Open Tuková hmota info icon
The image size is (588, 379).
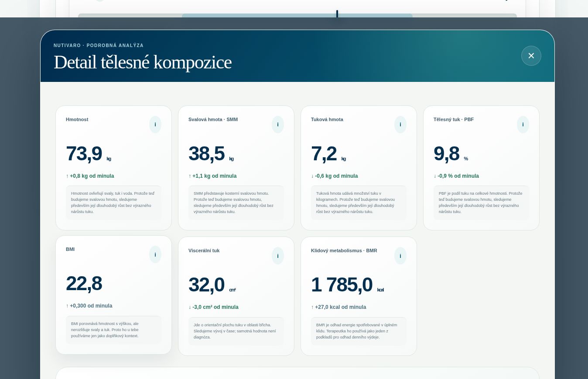[x=400, y=125]
